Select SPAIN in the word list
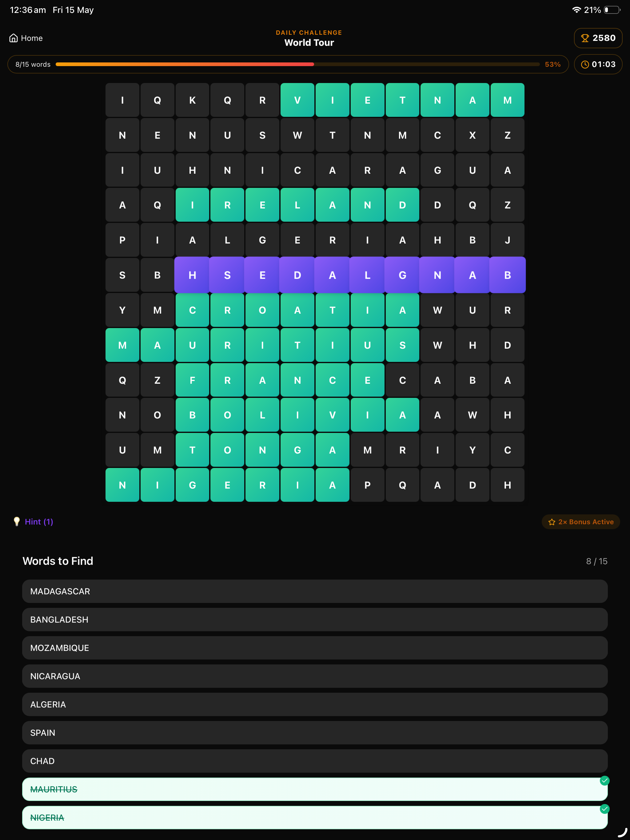This screenshot has height=840, width=630. [315, 732]
